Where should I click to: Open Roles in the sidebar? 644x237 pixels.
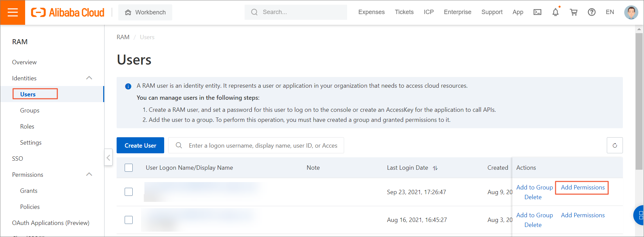point(27,127)
